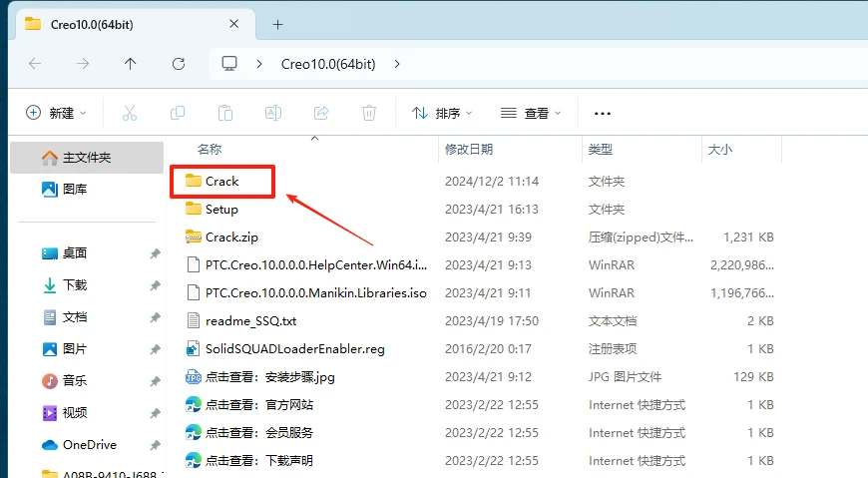Select 主文件夹 in the navigation pane
The height and width of the screenshot is (478, 868).
pos(87,158)
